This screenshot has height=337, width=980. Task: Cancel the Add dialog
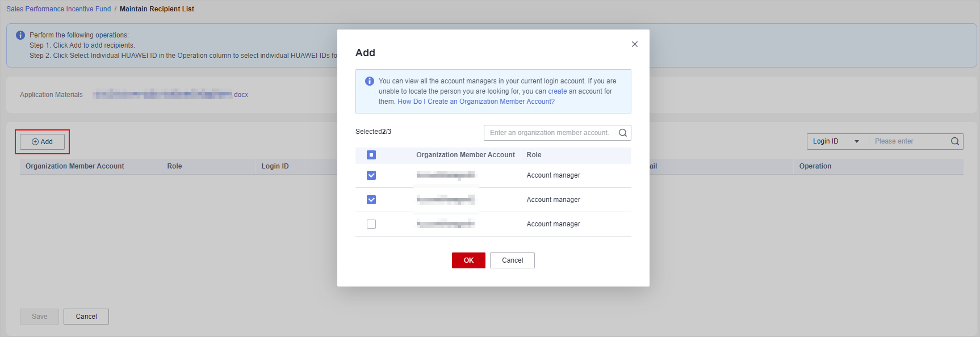point(512,260)
